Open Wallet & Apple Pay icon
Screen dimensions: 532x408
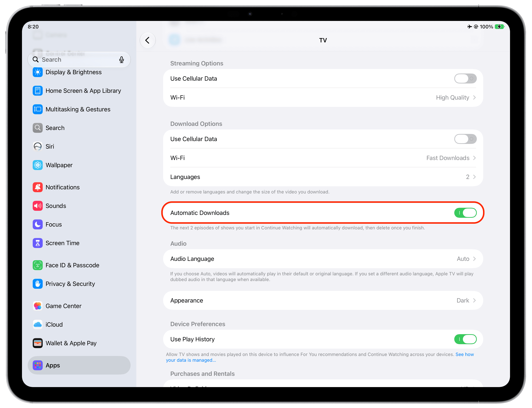[38, 343]
